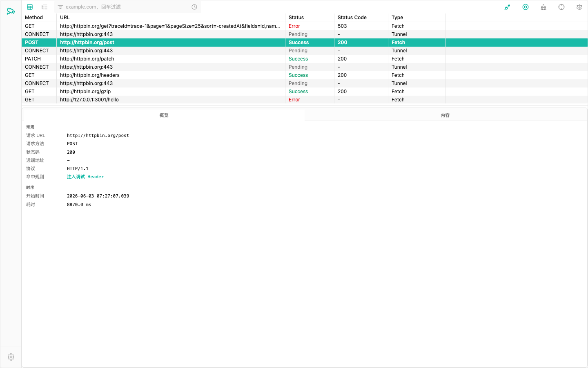Open filter history clock icon
Screen dimensions: 588x368
tap(194, 7)
